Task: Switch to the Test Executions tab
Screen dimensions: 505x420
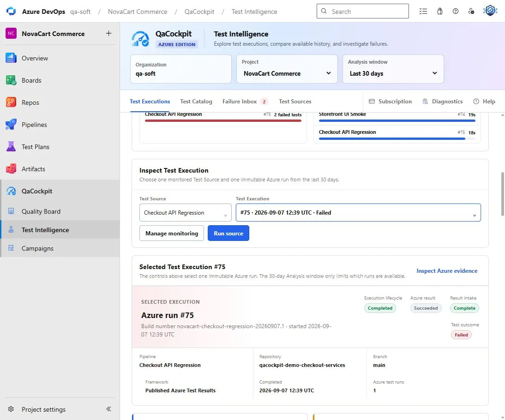Action: coord(150,102)
